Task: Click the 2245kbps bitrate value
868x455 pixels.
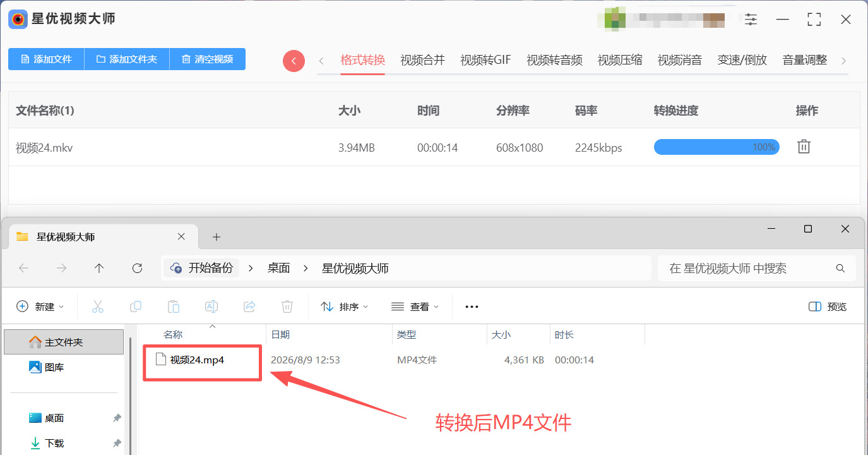Action: click(598, 148)
